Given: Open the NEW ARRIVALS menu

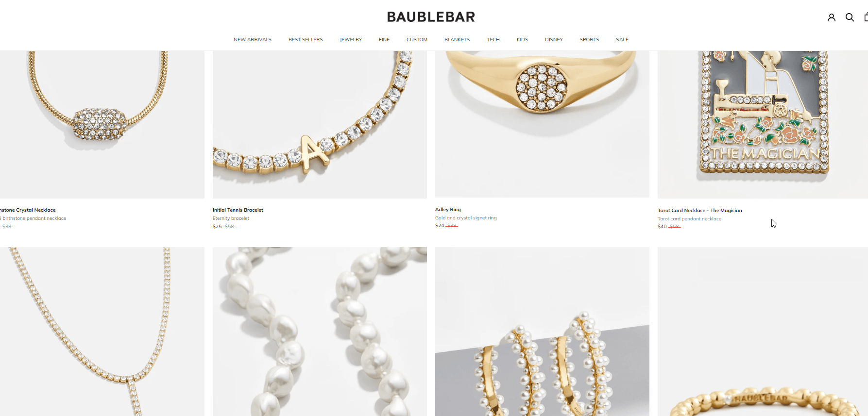Looking at the screenshot, I should pyautogui.click(x=253, y=40).
